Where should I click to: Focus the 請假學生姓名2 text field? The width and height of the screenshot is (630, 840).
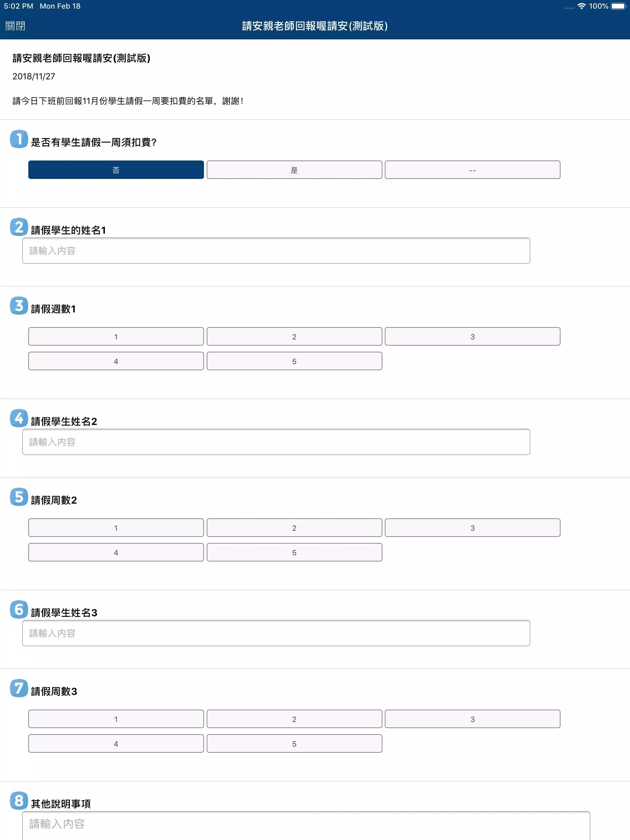[276, 442]
